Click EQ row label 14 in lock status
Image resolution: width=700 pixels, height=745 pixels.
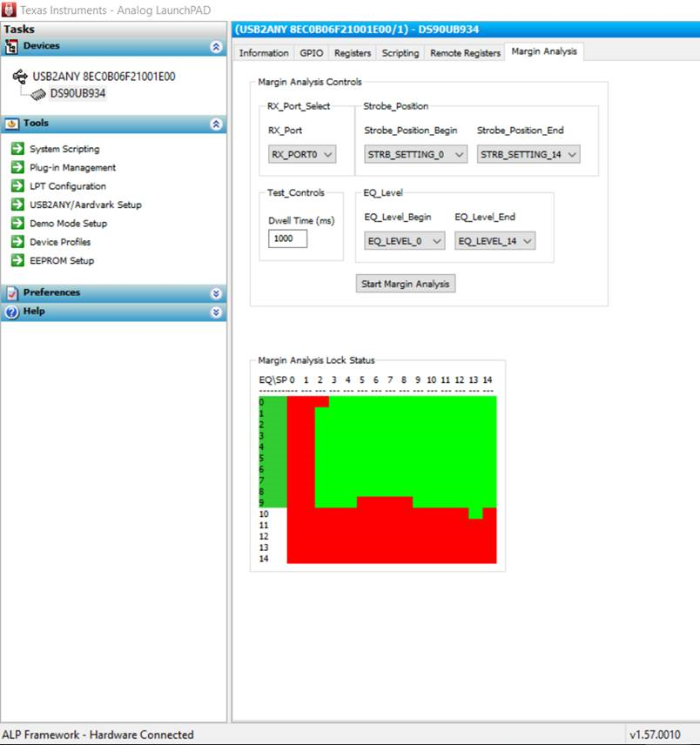coord(264,559)
